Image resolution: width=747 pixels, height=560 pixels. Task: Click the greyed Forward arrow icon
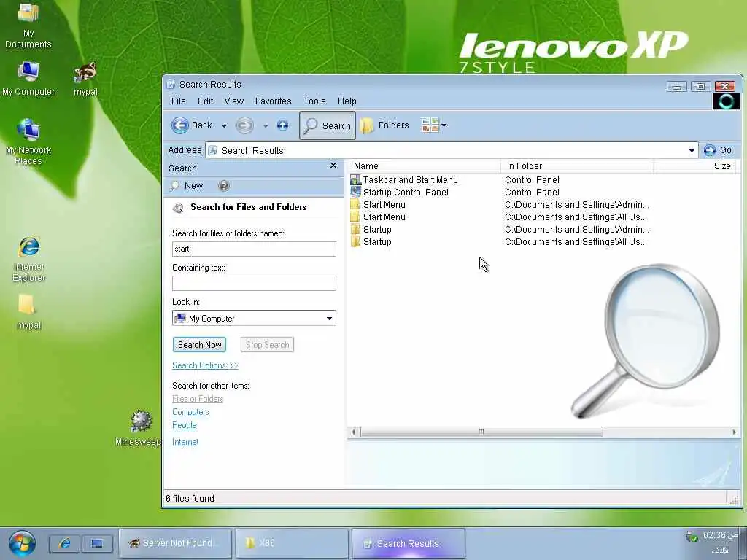pyautogui.click(x=245, y=125)
